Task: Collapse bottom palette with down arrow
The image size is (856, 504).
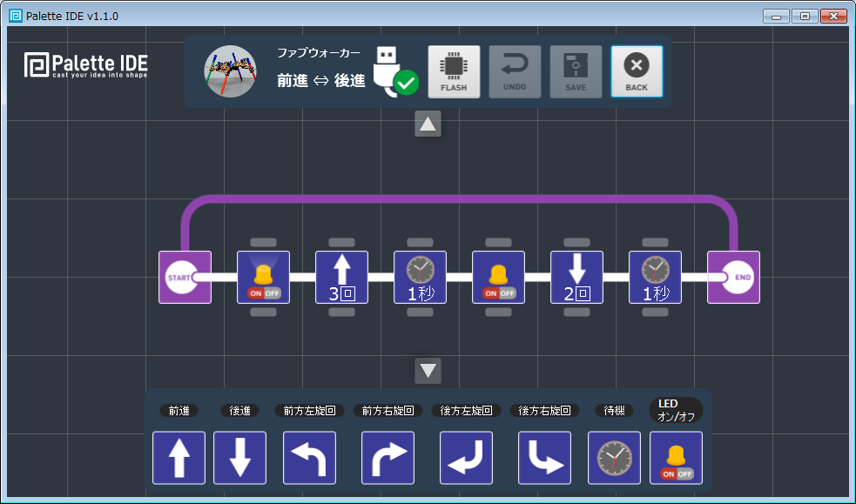Action: (x=428, y=371)
